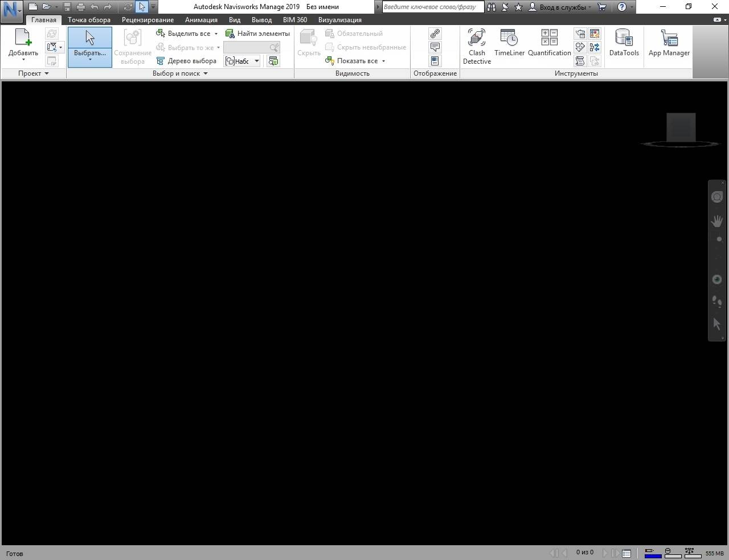Open the Главная ribbon tab
This screenshot has width=729, height=560.
point(44,19)
